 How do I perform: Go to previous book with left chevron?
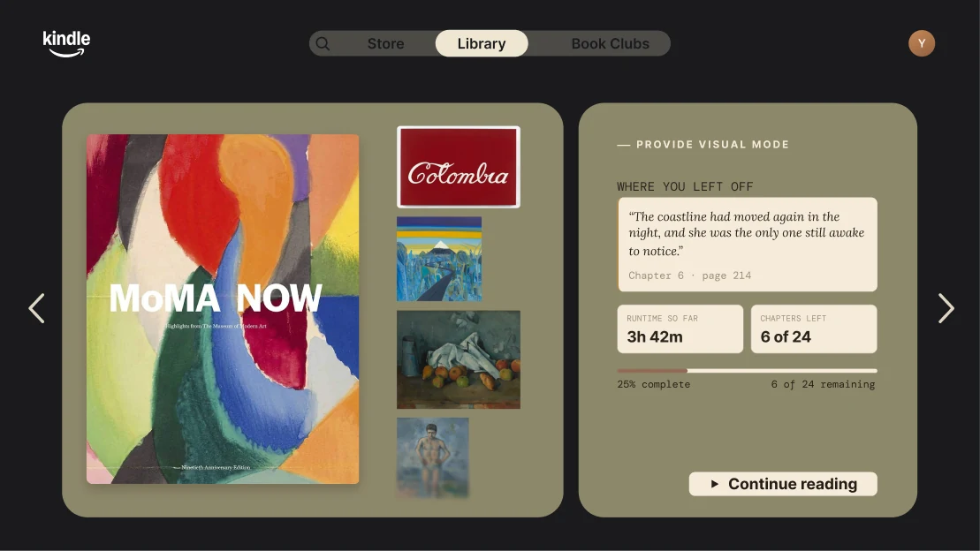37,308
